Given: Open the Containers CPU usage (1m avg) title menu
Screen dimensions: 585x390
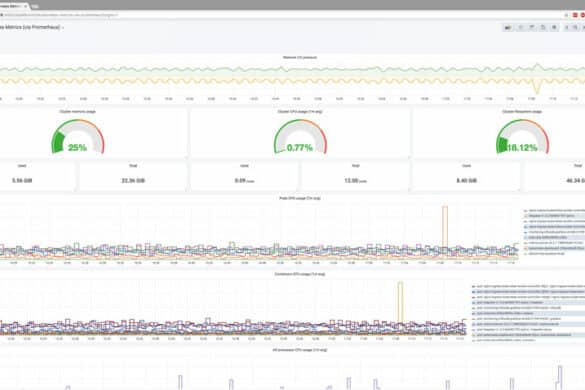Looking at the screenshot, I should 300,274.
